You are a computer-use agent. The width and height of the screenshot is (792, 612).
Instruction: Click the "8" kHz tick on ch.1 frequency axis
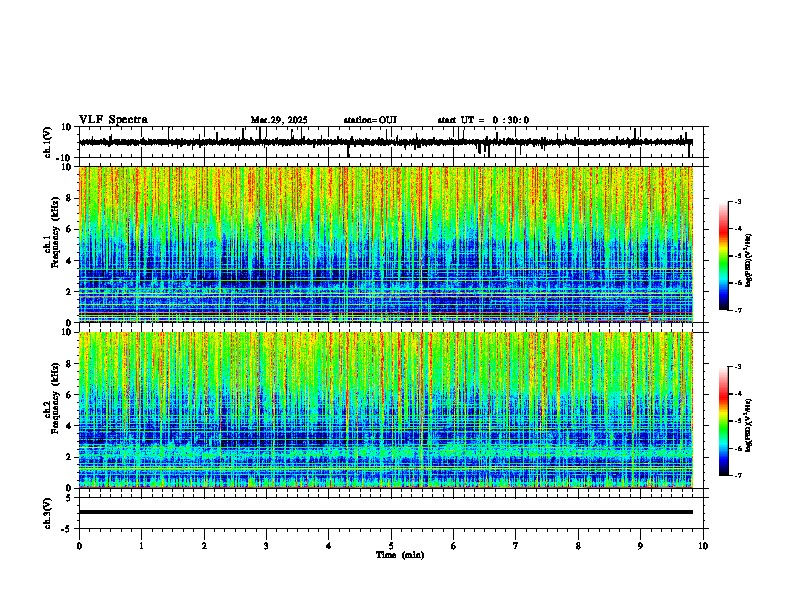tap(69, 198)
